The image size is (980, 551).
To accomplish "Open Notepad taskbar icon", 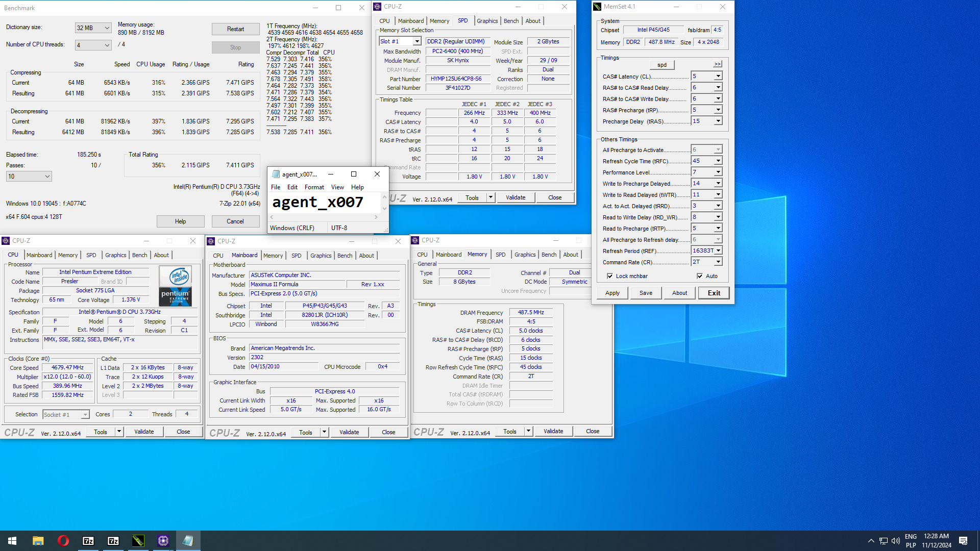I will point(188,541).
